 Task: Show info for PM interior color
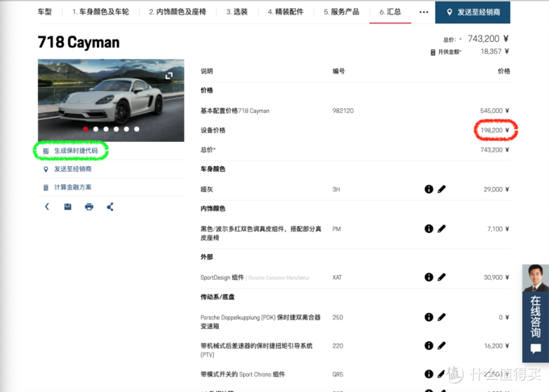coord(429,229)
